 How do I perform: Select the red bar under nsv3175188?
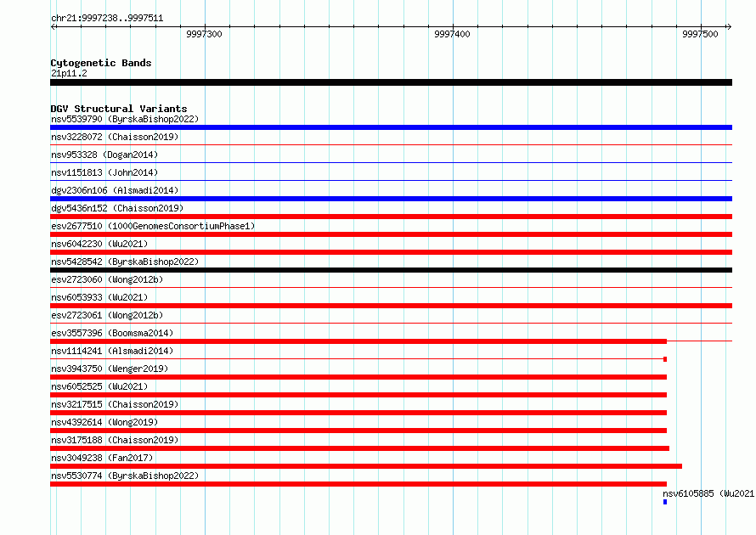coord(359,448)
